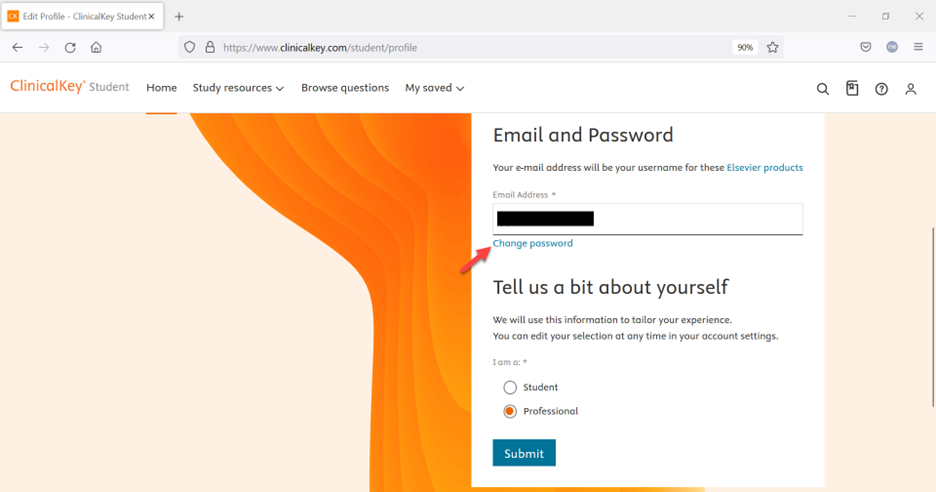This screenshot has width=936, height=492.
Task: Expand the My saved dropdown
Action: [x=434, y=88]
